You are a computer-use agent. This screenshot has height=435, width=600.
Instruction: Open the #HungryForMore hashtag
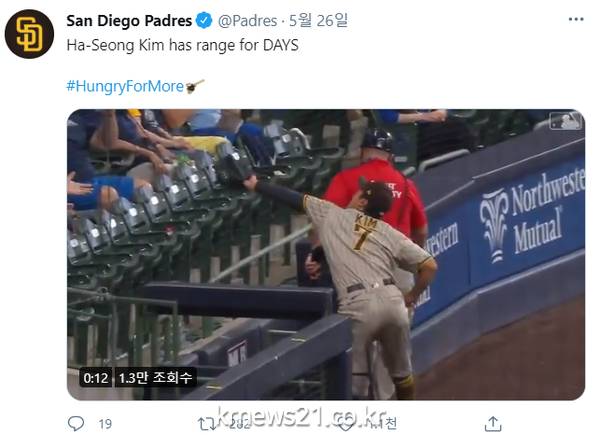click(x=125, y=86)
